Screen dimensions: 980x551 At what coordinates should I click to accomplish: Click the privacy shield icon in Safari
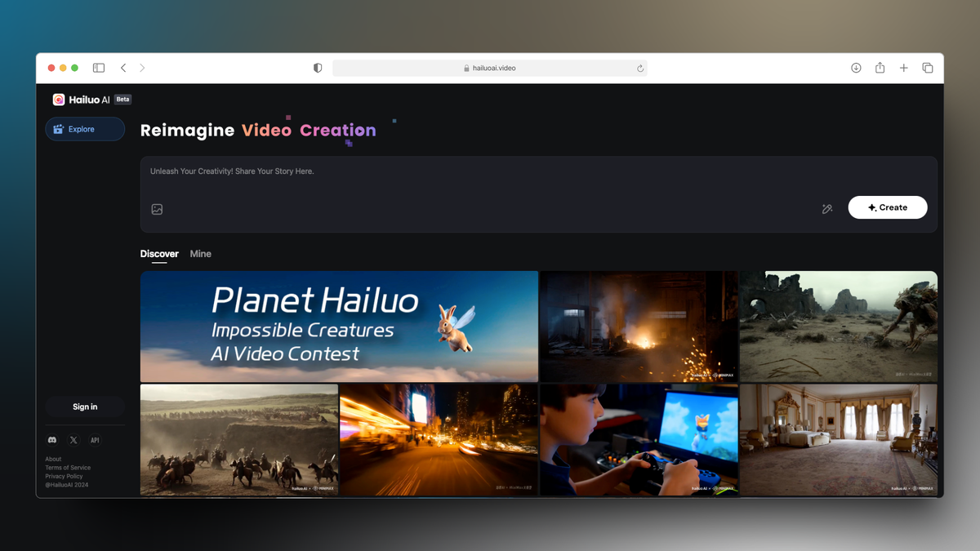pos(318,68)
